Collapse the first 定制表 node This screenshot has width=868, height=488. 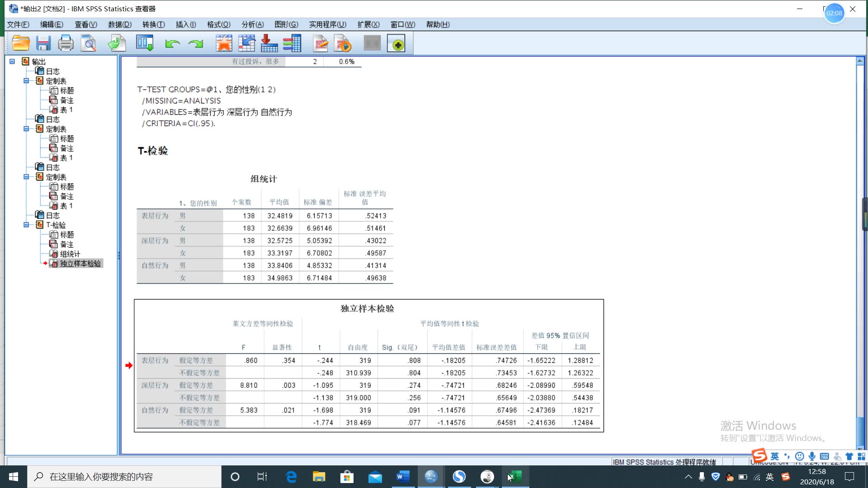[x=26, y=81]
